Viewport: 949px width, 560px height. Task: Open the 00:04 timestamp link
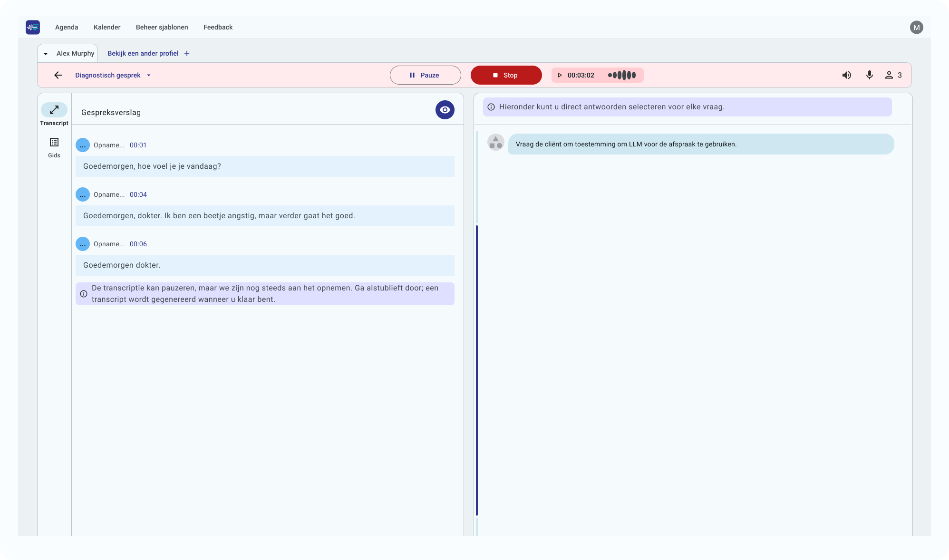coord(138,194)
